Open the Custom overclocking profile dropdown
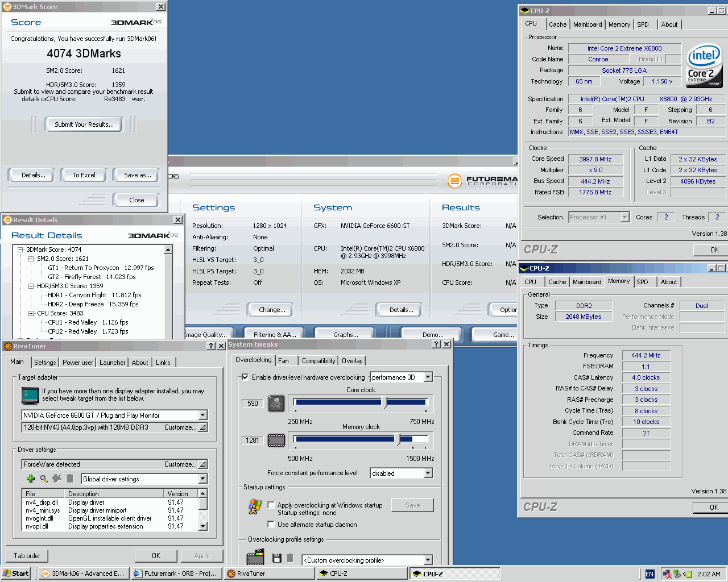This screenshot has height=582, width=728. point(428,560)
